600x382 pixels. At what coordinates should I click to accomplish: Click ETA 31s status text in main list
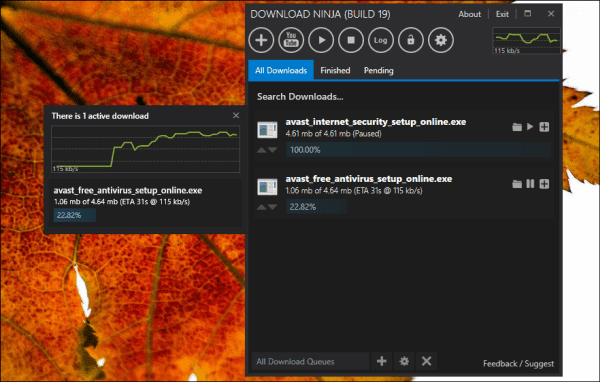(354, 191)
